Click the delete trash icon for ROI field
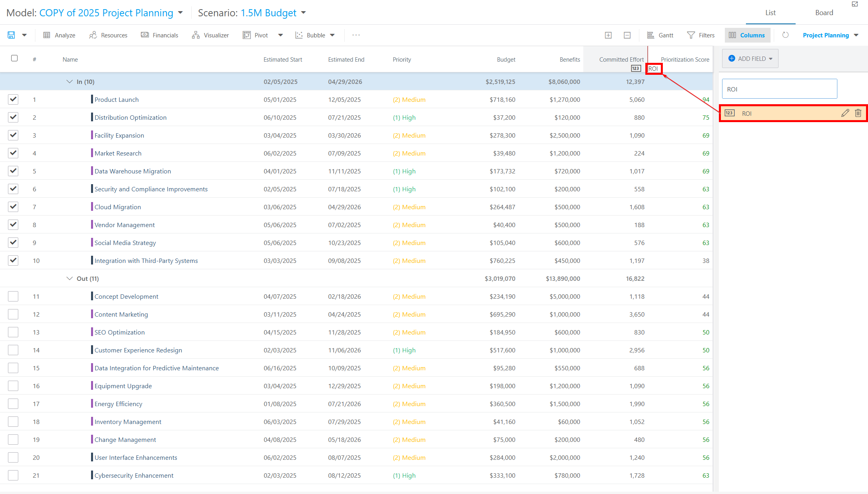The height and width of the screenshot is (494, 868). (x=858, y=113)
